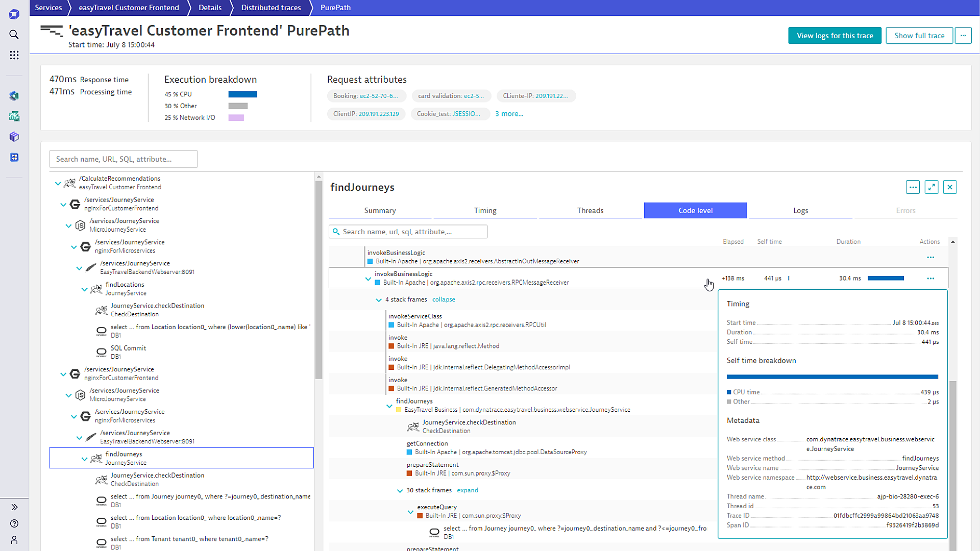980x551 pixels.
Task: Switch to the Threads tab
Action: click(x=590, y=210)
